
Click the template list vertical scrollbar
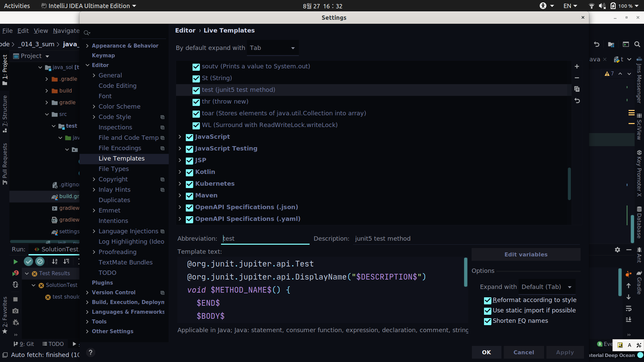tap(569, 184)
